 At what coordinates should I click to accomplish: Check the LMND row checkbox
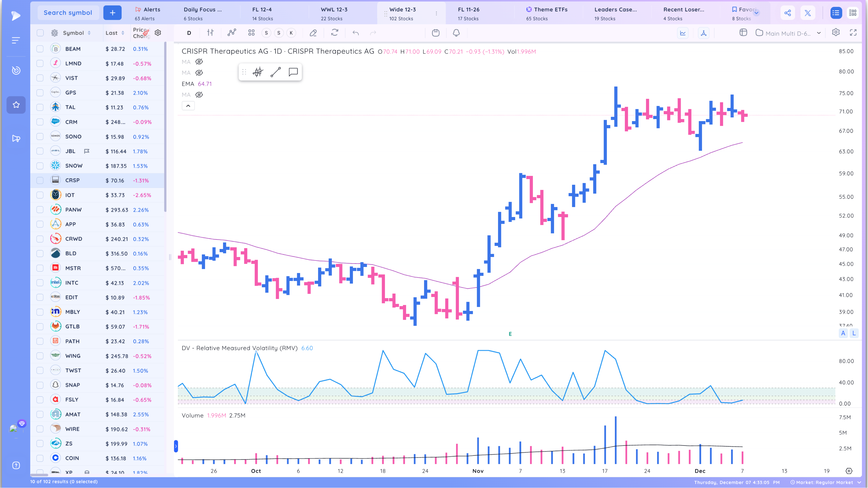(x=40, y=63)
